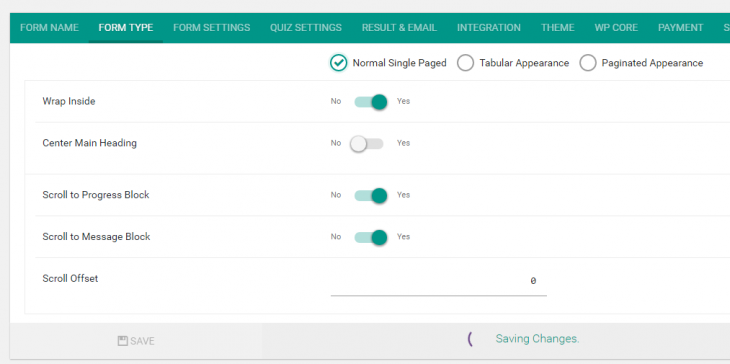Switch to the Theme tab
This screenshot has width=730, height=364.
point(557,28)
